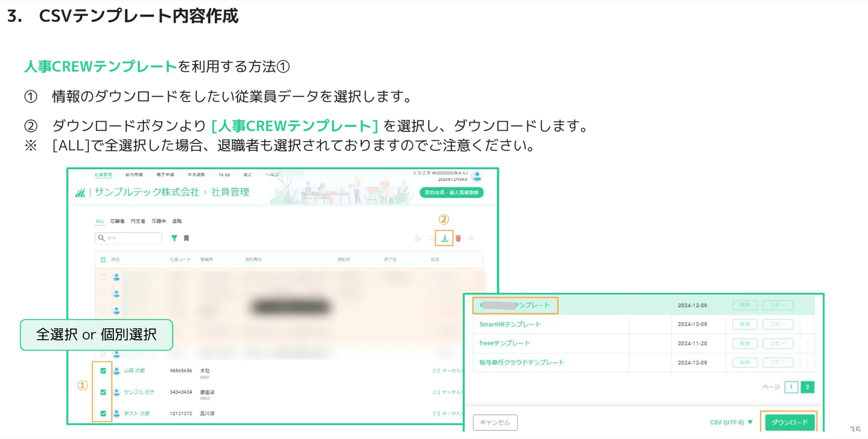Click the user avatar icon at top right
The width and height of the screenshot is (868, 439).
[x=477, y=176]
